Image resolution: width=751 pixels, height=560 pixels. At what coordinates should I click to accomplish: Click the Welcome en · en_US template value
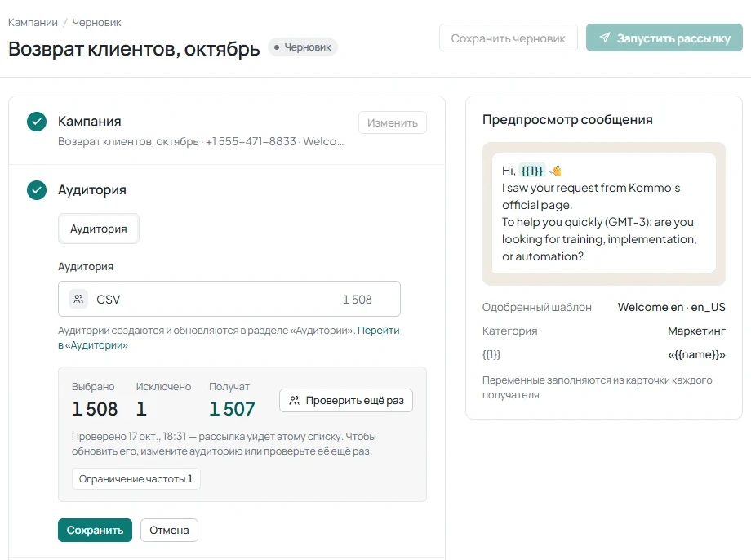pos(672,307)
